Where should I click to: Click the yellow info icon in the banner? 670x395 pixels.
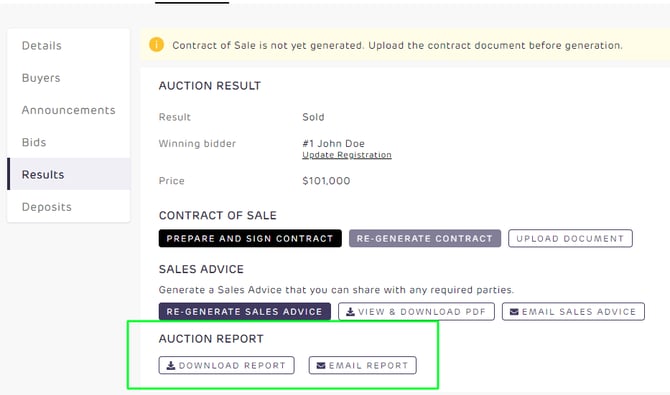tap(156, 44)
